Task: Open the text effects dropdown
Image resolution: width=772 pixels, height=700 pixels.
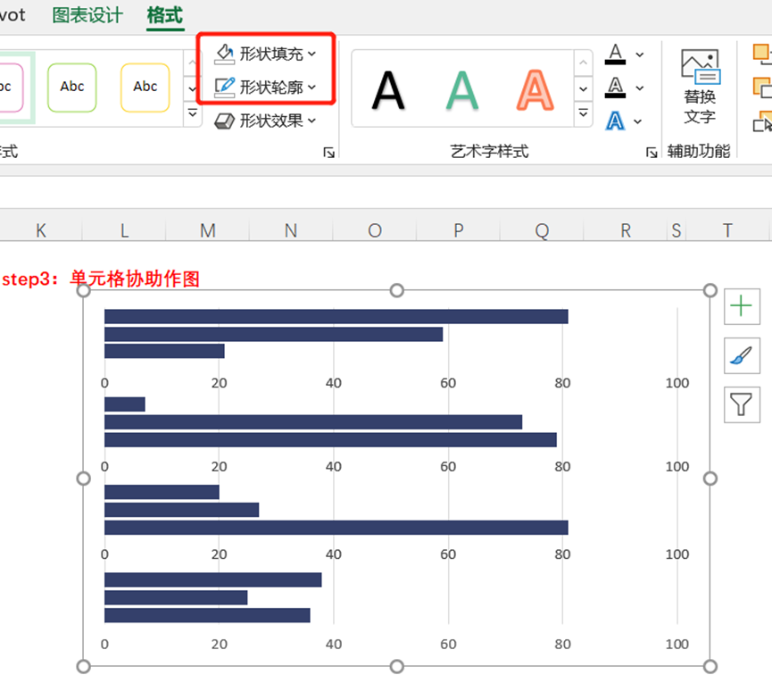Action: [x=637, y=121]
